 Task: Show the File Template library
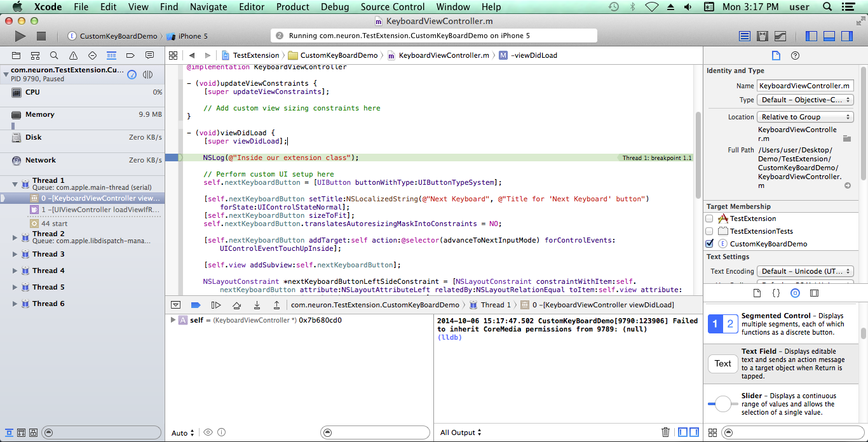pos(757,293)
